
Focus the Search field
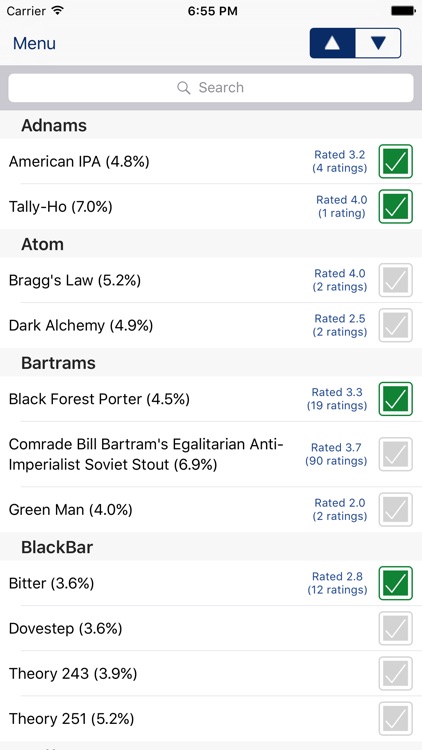coord(211,88)
